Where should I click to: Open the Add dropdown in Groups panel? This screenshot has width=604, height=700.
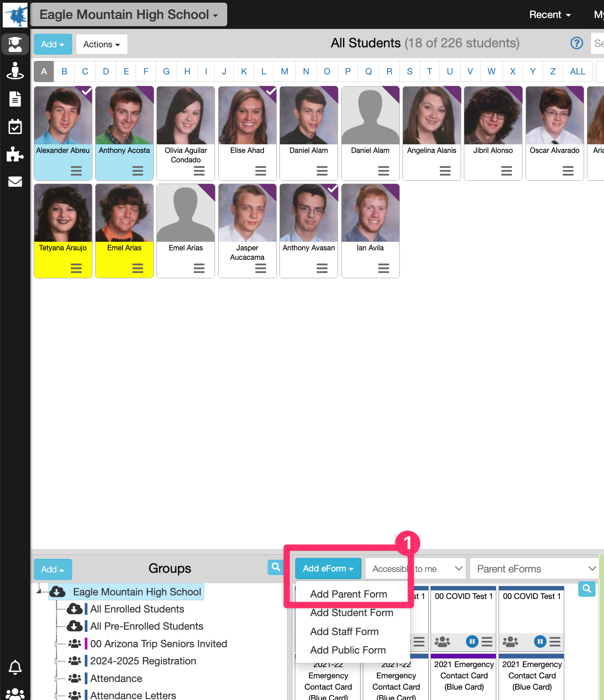[x=53, y=569]
